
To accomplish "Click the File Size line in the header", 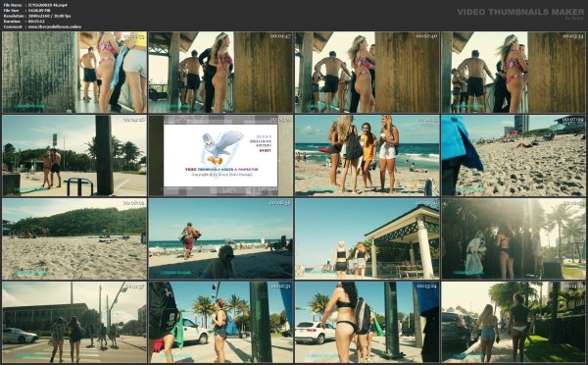I will (x=26, y=11).
